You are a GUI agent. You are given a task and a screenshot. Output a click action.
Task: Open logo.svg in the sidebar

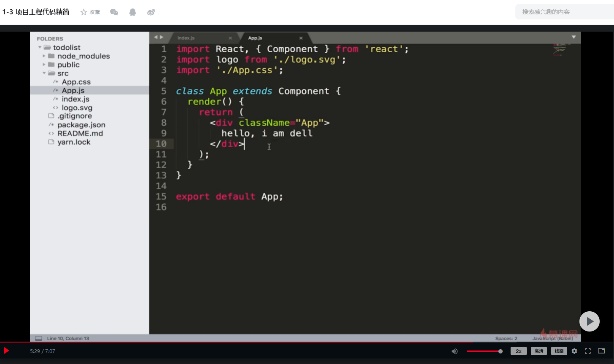77,108
